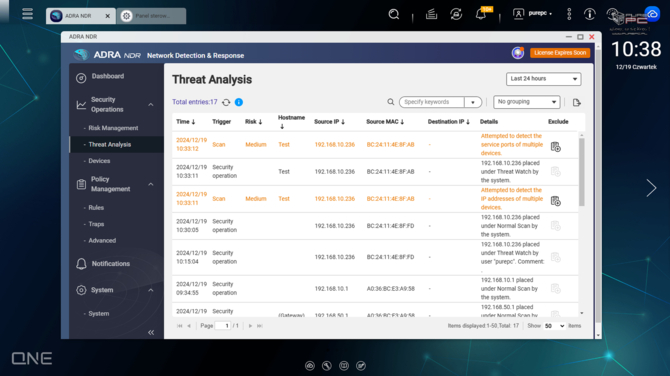Open the QTS main menu hamburger icon

click(27, 14)
